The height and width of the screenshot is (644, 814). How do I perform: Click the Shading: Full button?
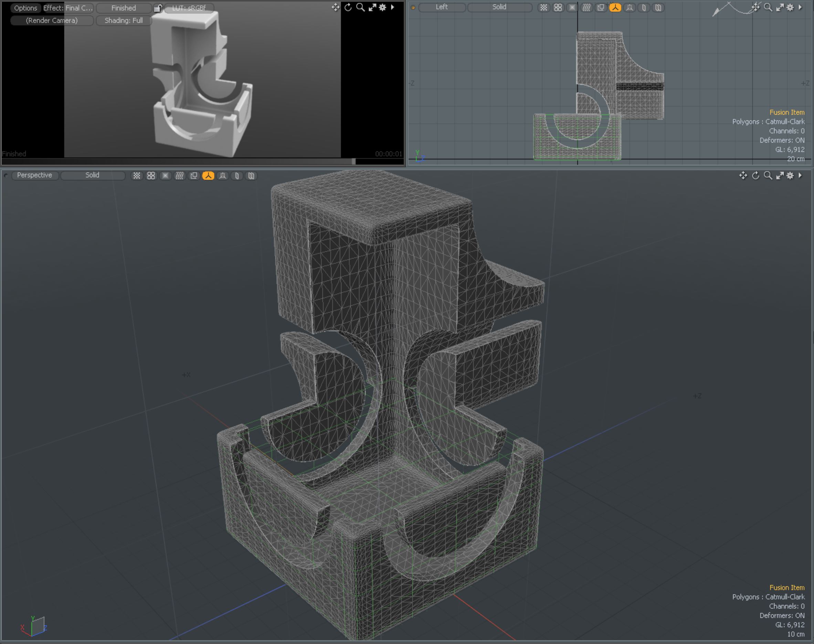pos(124,20)
